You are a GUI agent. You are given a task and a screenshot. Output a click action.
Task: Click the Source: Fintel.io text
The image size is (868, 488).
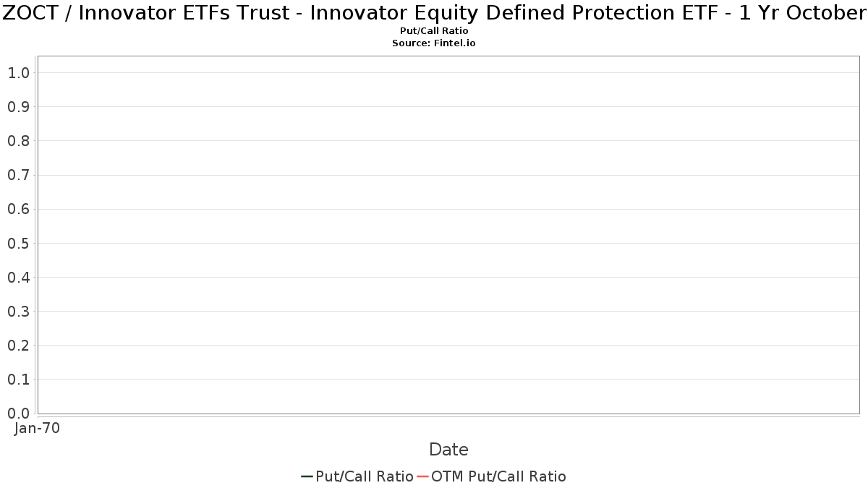pos(434,43)
